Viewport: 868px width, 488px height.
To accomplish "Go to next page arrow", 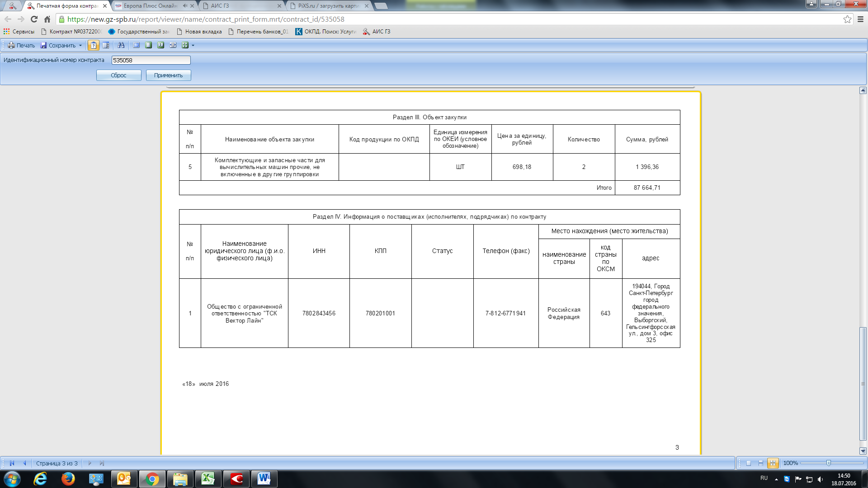I will 90,463.
